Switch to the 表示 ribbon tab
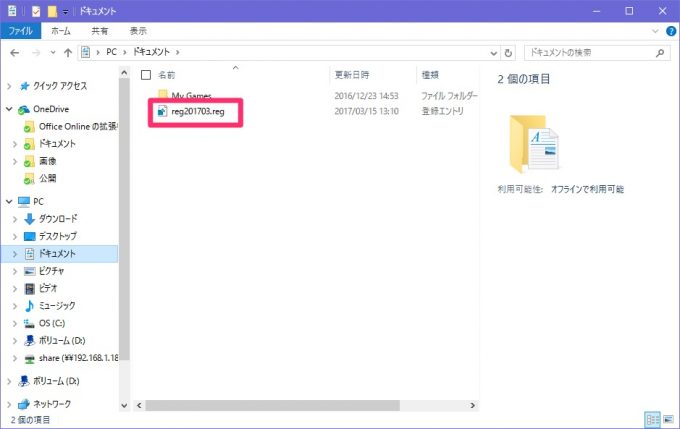Image resolution: width=680 pixels, height=429 pixels. click(x=138, y=31)
